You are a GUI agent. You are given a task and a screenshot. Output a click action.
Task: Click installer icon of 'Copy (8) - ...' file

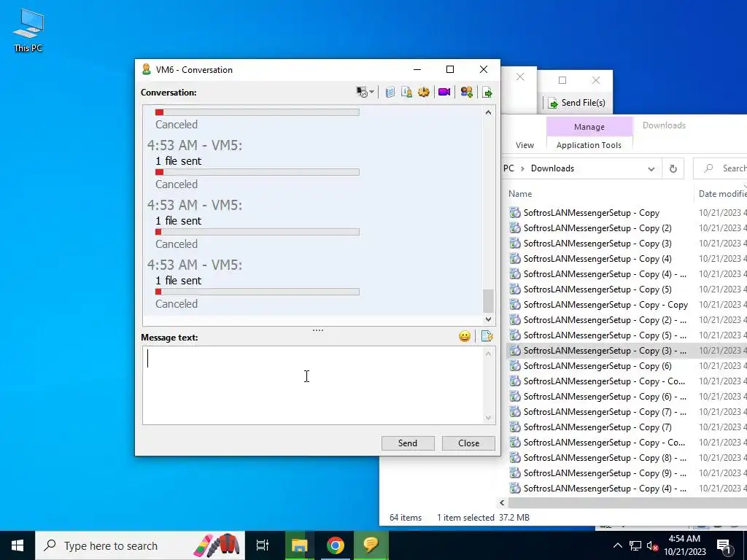pos(514,458)
